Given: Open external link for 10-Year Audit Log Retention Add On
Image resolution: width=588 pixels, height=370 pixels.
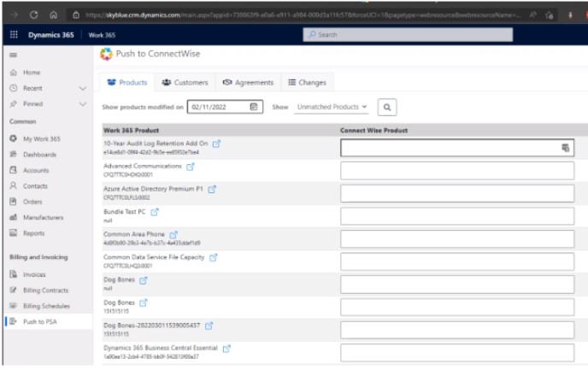Looking at the screenshot, I should [x=216, y=144].
